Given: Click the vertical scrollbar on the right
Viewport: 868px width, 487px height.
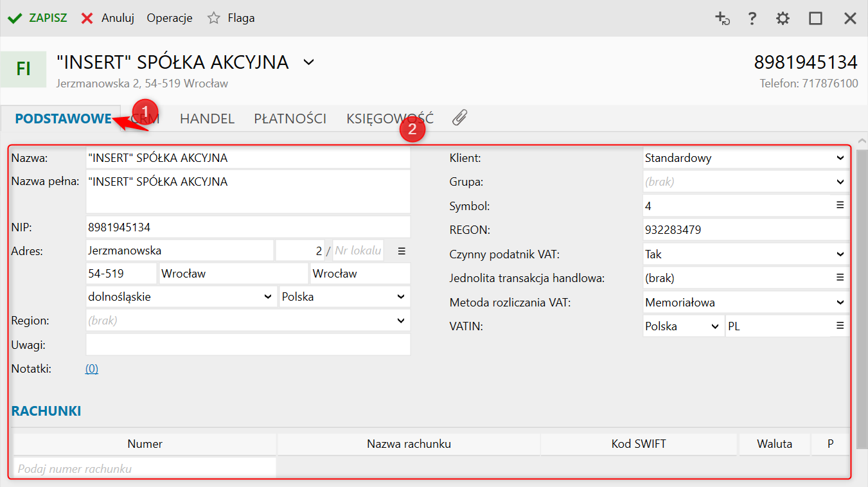Looking at the screenshot, I should click(x=862, y=289).
